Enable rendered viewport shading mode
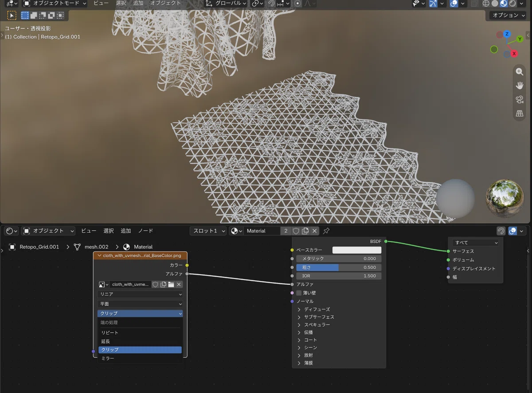This screenshot has width=532, height=393. point(513,4)
